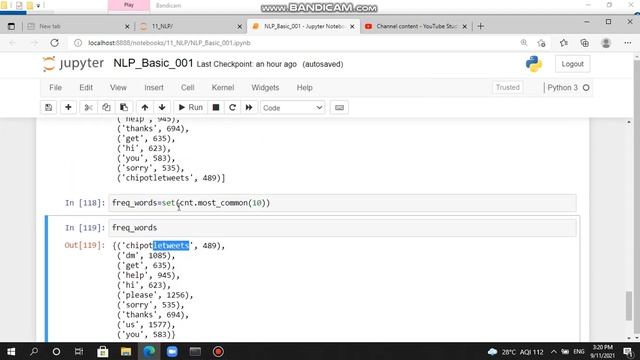This screenshot has height=360, width=640.
Task: Click the Trusted notebook indicator
Action: [508, 88]
